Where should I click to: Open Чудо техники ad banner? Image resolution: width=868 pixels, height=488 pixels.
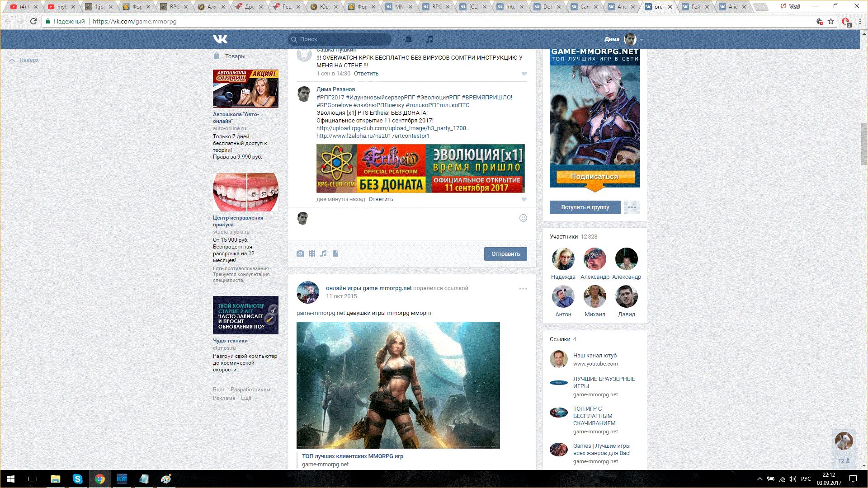(245, 315)
